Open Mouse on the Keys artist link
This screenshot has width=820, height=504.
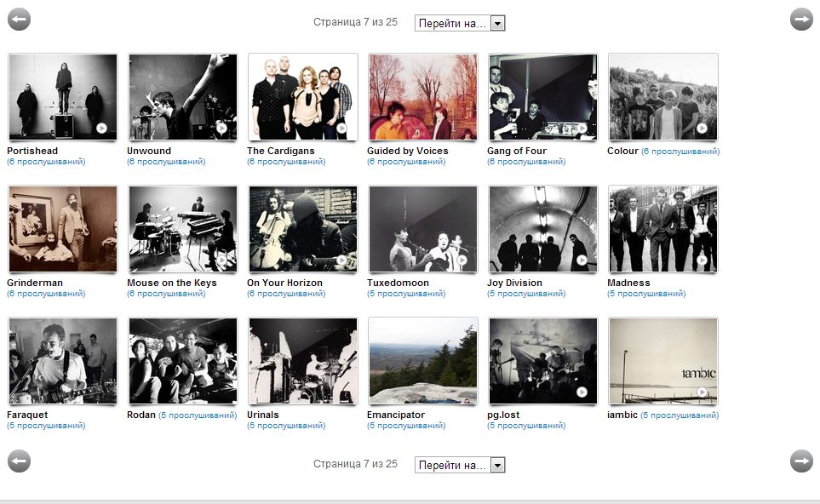click(171, 283)
